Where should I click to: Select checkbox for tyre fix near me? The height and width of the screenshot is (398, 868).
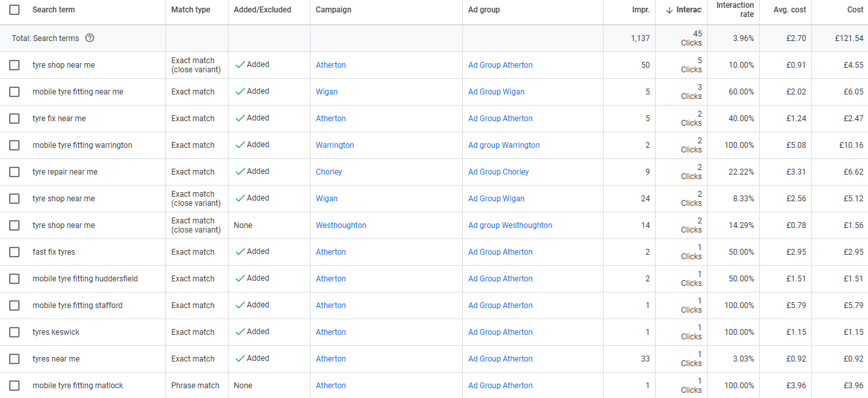pos(14,119)
